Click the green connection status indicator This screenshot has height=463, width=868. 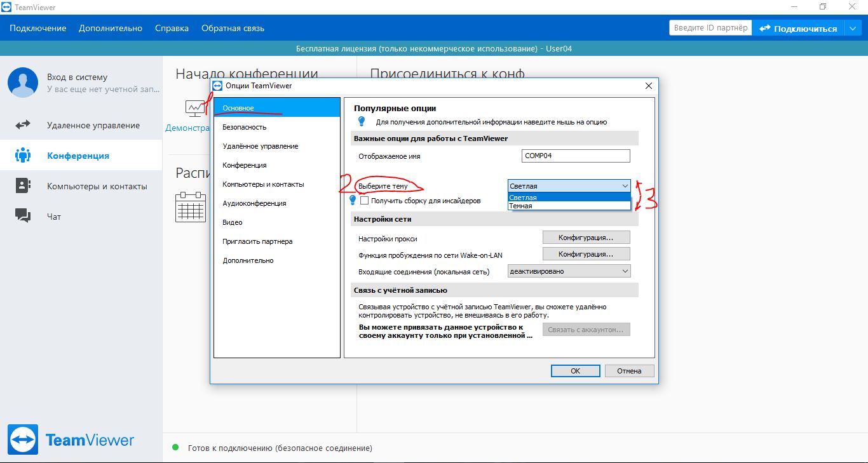point(175,447)
